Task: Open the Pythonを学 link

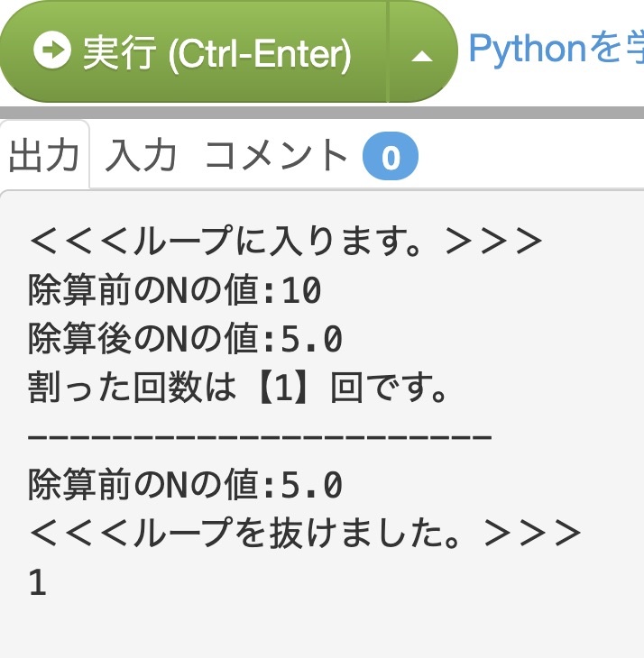Action: (555, 49)
